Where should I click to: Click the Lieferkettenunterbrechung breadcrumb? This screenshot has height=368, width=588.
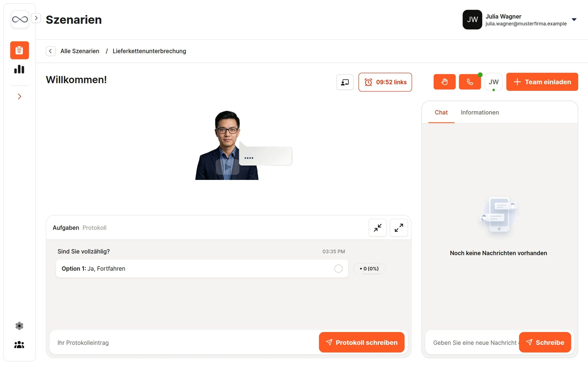(149, 51)
